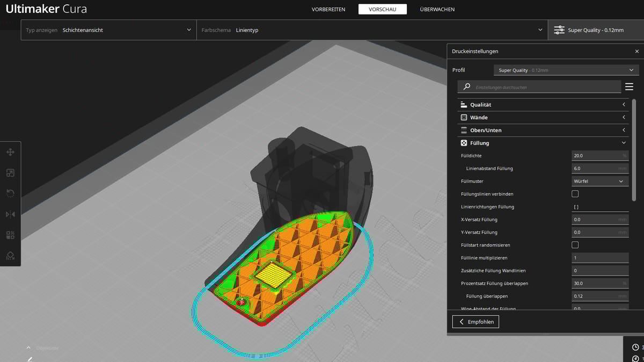The image size is (644, 362).
Task: Click the settings panel vertical scrollbar
Action: pyautogui.click(x=634, y=149)
